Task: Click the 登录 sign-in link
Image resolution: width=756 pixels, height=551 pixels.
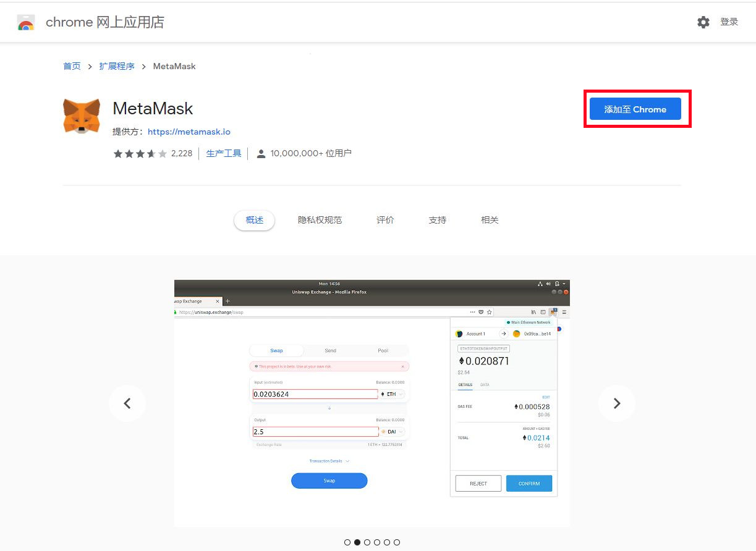Action: 729,22
